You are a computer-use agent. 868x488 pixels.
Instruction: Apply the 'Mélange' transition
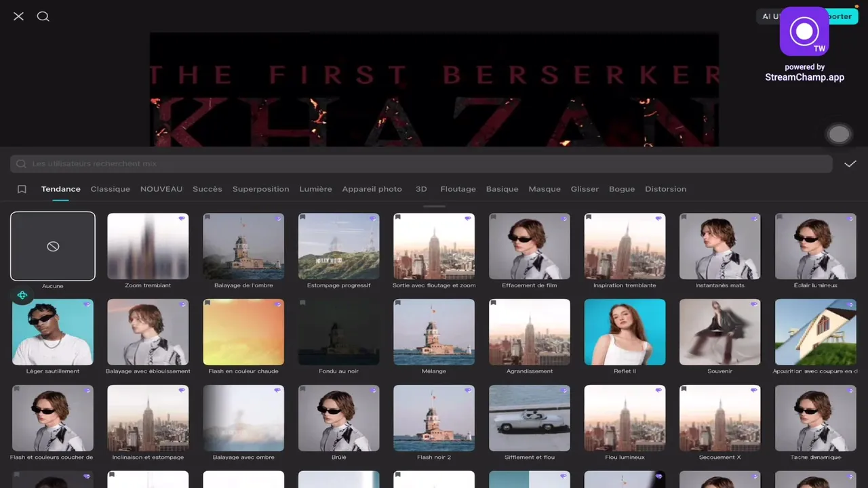pyautogui.click(x=434, y=332)
